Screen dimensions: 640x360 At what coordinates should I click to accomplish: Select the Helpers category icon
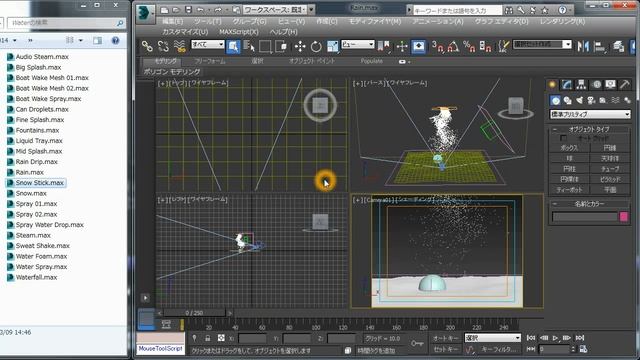point(603,100)
